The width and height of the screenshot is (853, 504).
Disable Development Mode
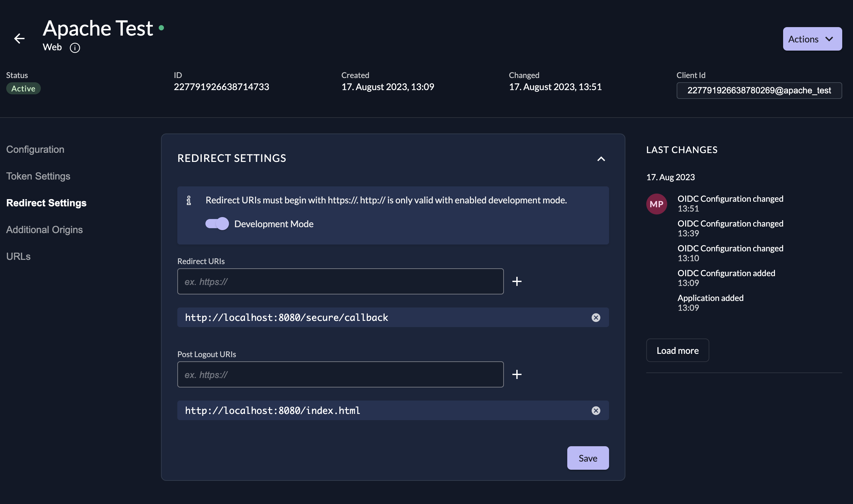click(x=217, y=224)
